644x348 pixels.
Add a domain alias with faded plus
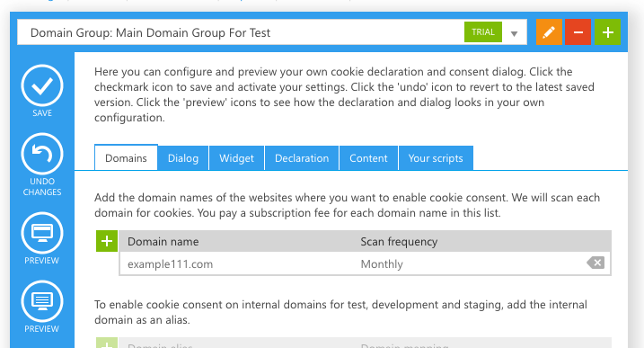tap(107, 344)
